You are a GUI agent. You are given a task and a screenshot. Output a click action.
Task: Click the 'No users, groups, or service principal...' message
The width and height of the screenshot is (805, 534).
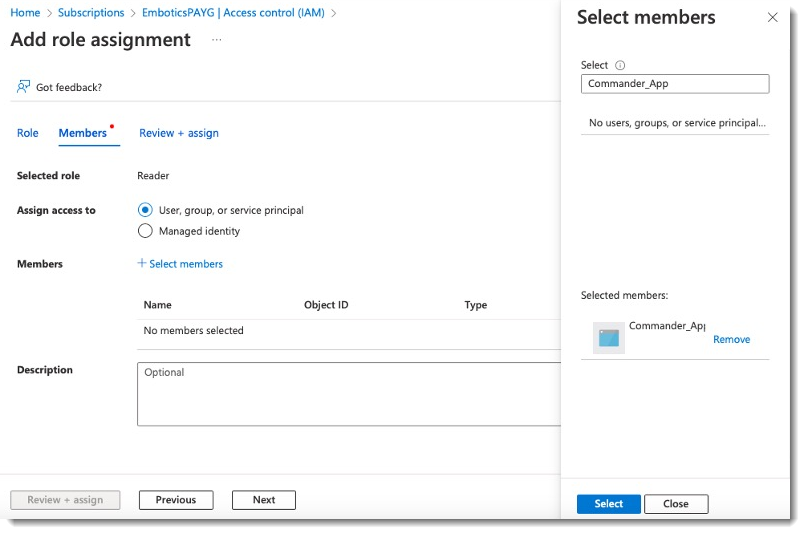click(x=677, y=123)
